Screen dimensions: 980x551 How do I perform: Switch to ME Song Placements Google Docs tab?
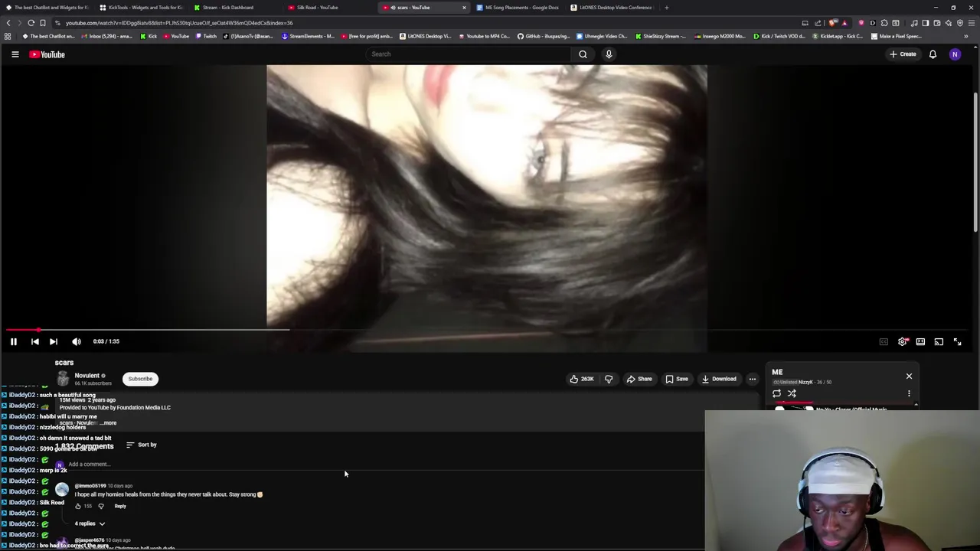(x=521, y=8)
